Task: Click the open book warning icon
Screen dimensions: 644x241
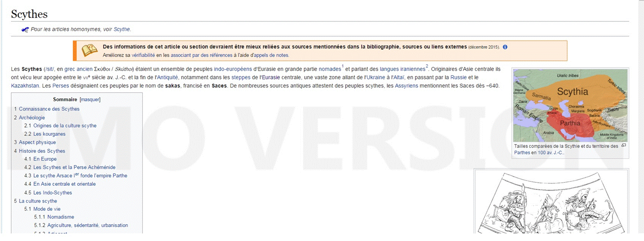Action: [x=90, y=50]
